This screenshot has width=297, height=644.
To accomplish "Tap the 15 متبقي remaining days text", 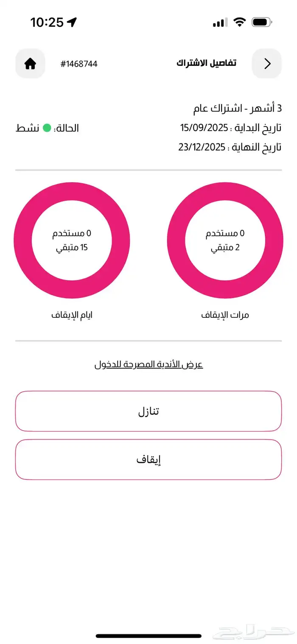I will tap(72, 248).
